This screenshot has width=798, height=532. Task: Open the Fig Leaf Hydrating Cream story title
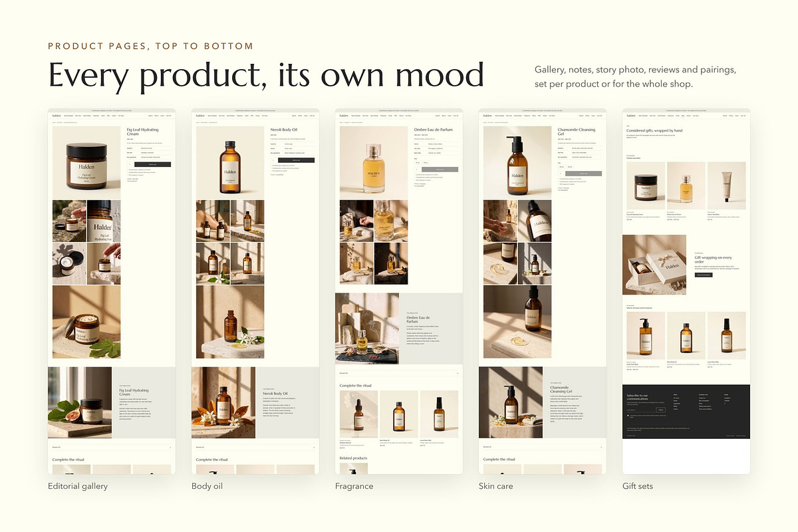134,392
